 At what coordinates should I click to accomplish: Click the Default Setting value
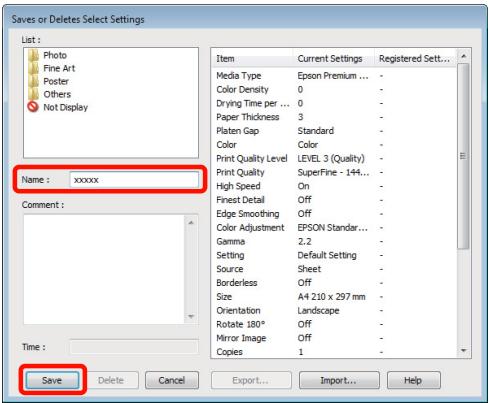327,255
